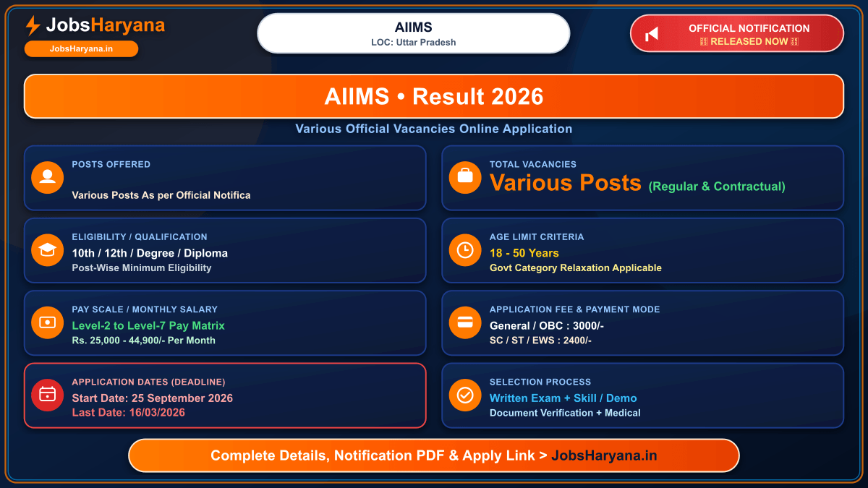Screen dimensions: 868x488
Task: Click the lightning bolt JobsHaryana logo icon
Action: (x=33, y=26)
